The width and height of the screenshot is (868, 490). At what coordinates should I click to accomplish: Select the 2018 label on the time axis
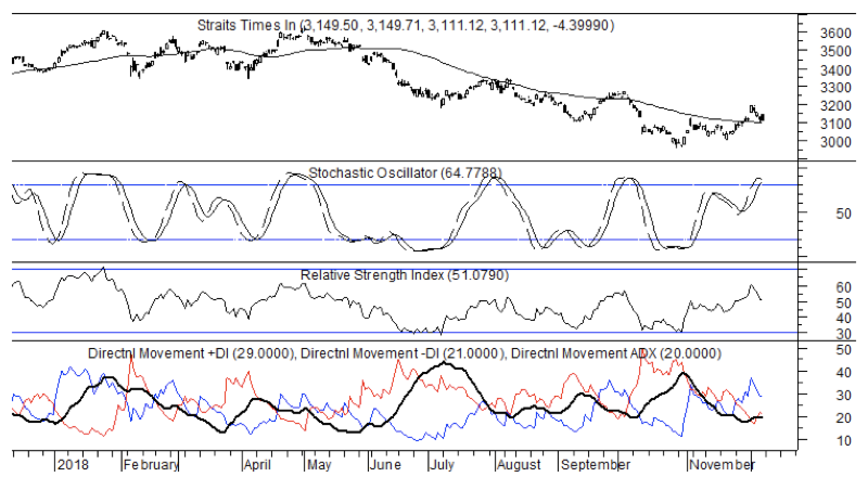(73, 465)
